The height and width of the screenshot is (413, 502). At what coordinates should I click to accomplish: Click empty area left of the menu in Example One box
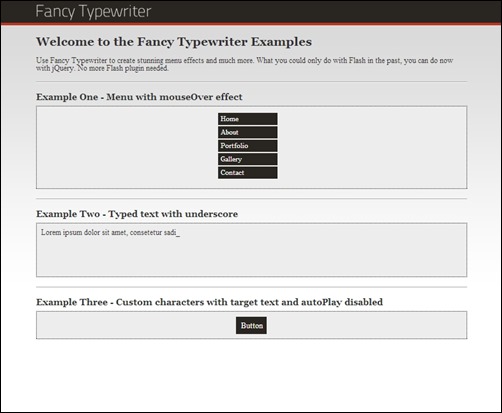coord(127,147)
